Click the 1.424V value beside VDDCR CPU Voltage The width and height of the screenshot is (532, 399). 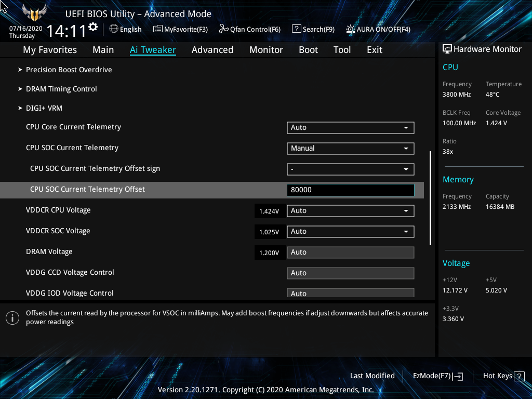(269, 211)
